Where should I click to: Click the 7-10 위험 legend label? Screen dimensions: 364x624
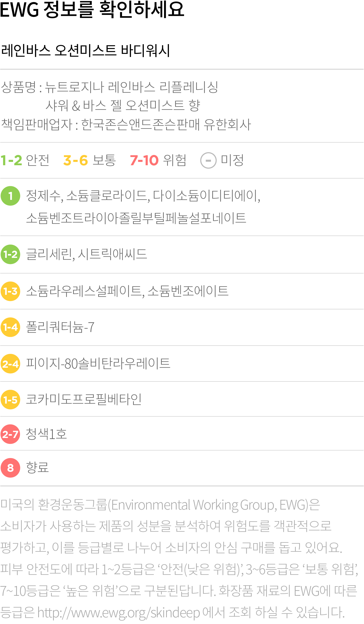tap(158, 160)
